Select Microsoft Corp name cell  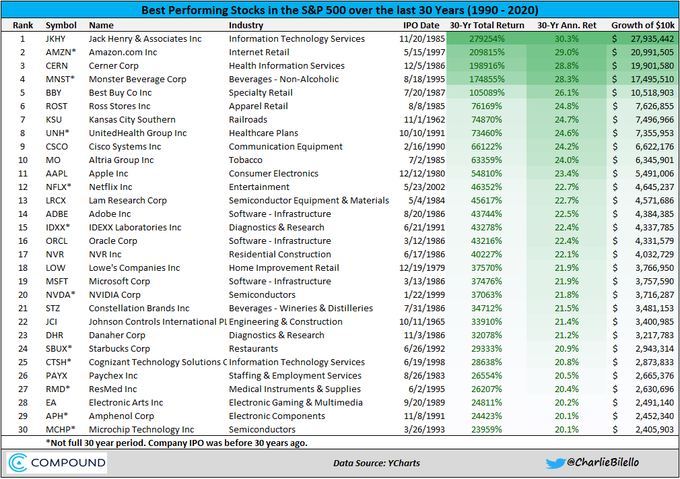pyautogui.click(x=119, y=280)
